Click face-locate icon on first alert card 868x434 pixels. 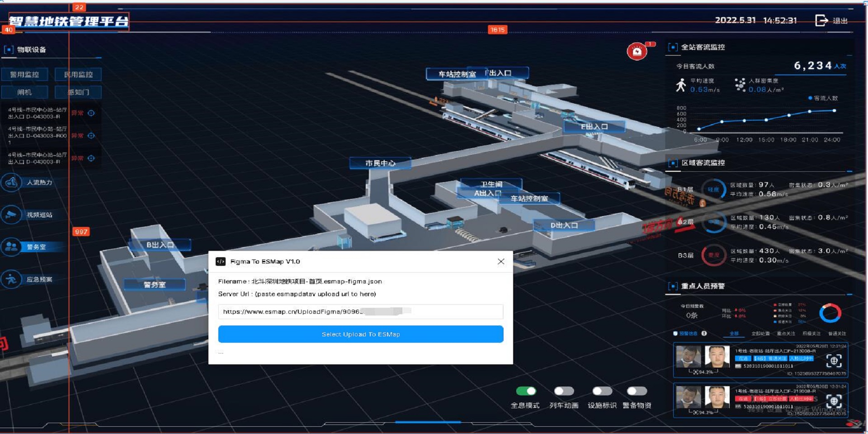[834, 361]
